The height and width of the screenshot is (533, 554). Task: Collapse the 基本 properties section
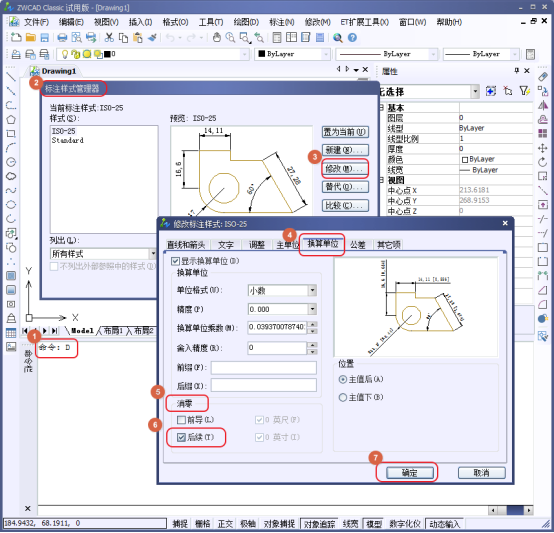382,108
